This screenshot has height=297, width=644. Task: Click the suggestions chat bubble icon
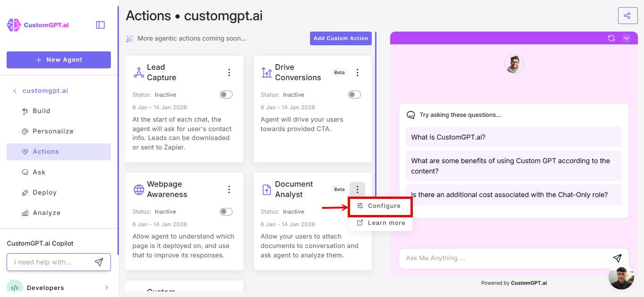(411, 115)
